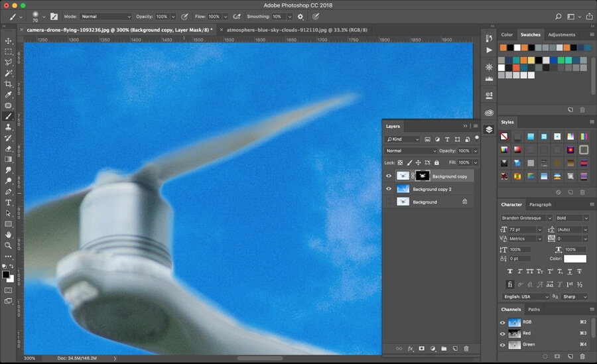Switch to the Paths tab
This screenshot has width=597, height=364.
pyautogui.click(x=534, y=309)
